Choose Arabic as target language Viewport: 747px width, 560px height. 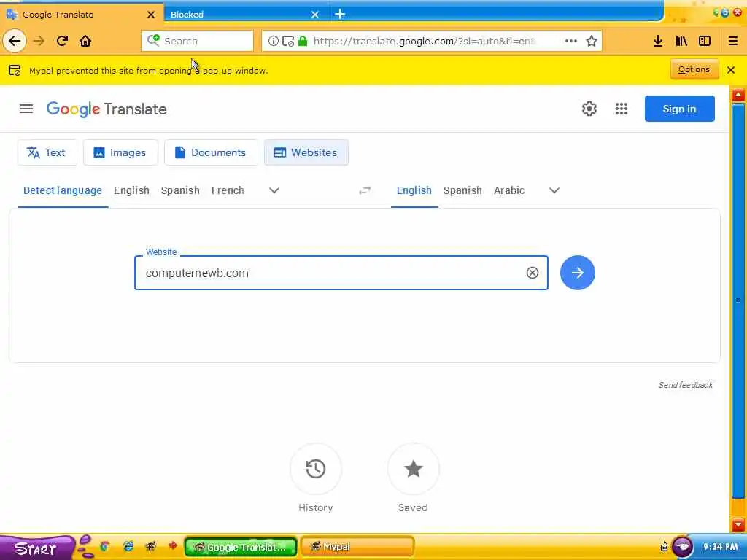tap(509, 190)
